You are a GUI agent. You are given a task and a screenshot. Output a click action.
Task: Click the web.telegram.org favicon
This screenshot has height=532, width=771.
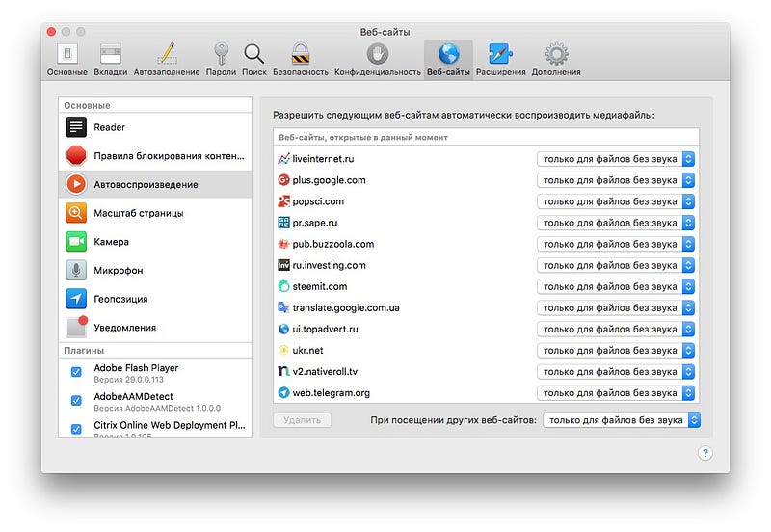pos(283,392)
